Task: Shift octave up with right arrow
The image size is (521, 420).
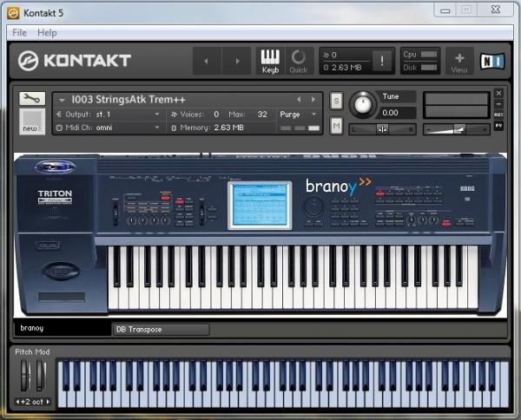Action: click(48, 402)
